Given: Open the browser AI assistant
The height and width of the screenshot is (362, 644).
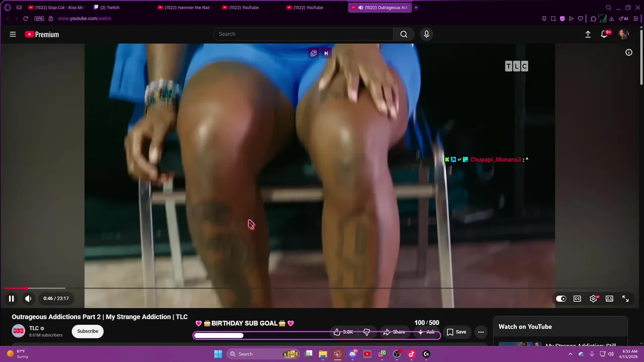Looking at the screenshot, I should (x=623, y=19).
